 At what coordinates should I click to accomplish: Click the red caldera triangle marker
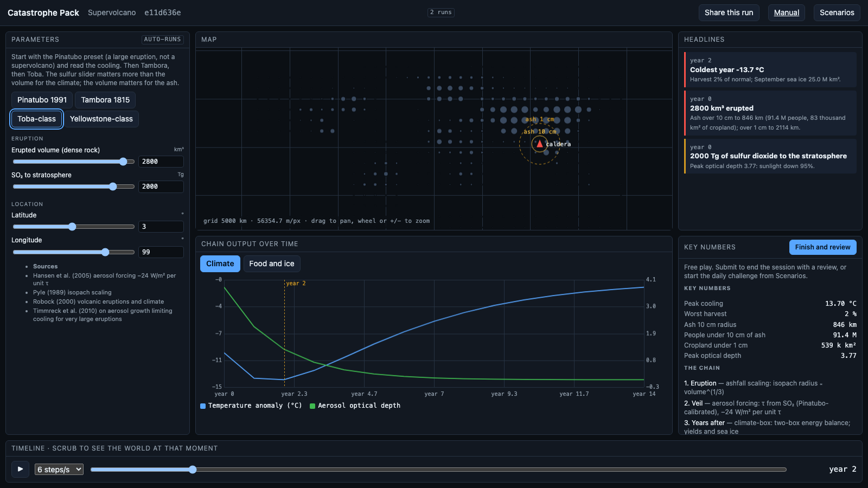tap(539, 144)
